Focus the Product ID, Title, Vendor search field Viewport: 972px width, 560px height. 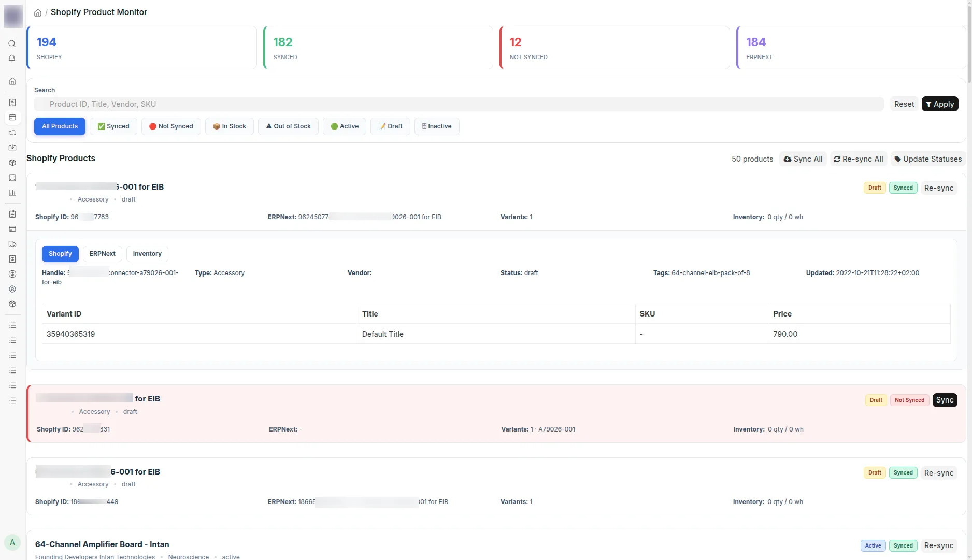[x=459, y=104]
